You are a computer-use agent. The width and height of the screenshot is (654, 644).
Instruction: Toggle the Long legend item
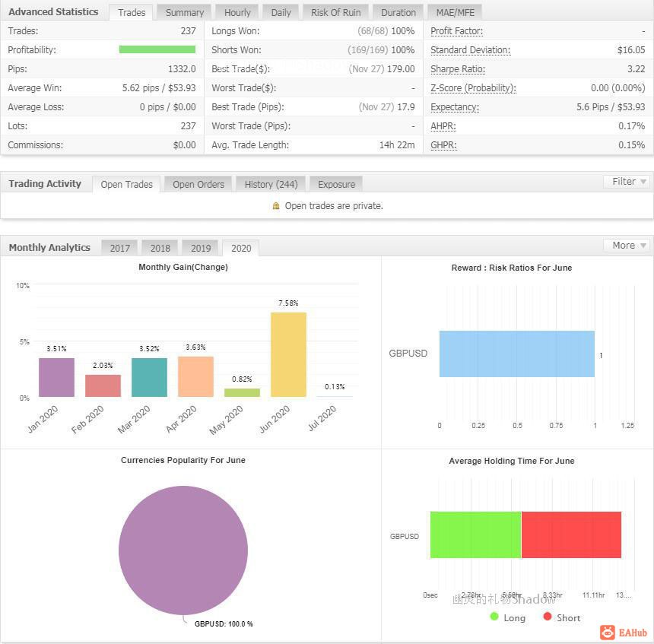pyautogui.click(x=507, y=617)
